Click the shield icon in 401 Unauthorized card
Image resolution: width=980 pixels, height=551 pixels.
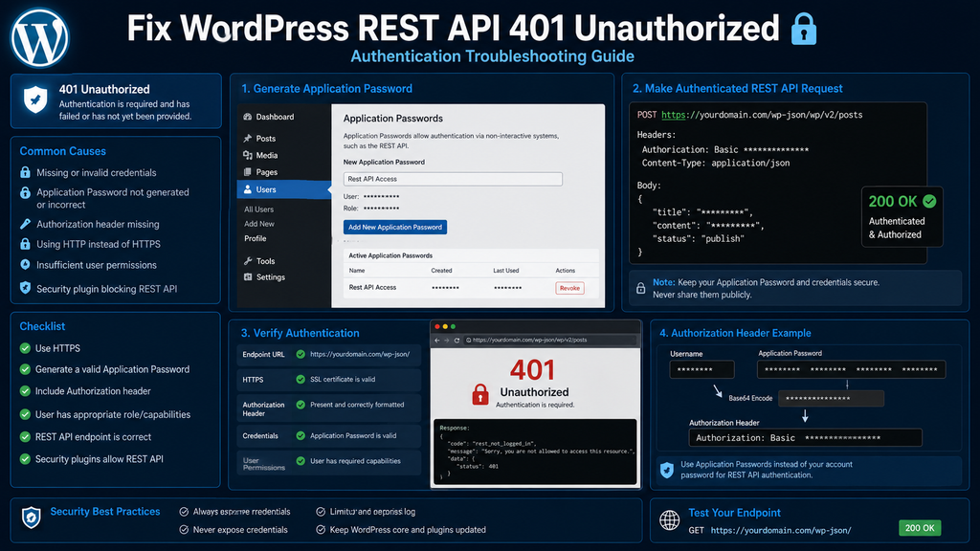click(35, 99)
